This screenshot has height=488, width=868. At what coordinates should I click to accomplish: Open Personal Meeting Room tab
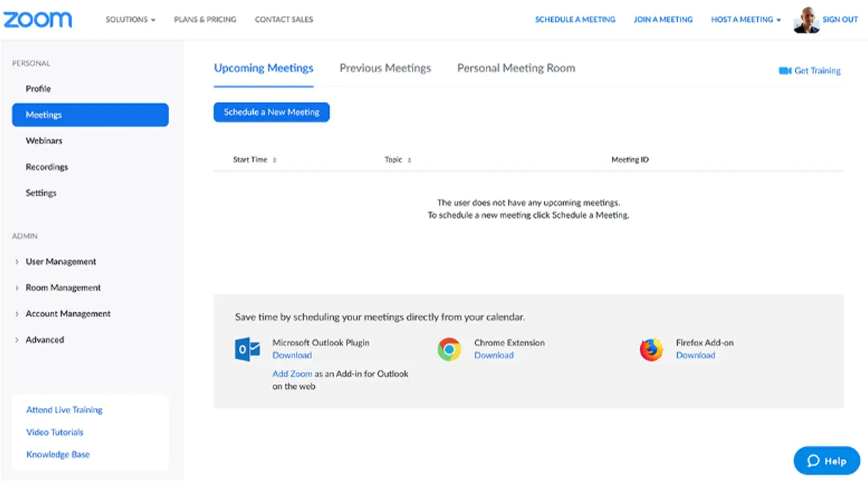tap(516, 68)
